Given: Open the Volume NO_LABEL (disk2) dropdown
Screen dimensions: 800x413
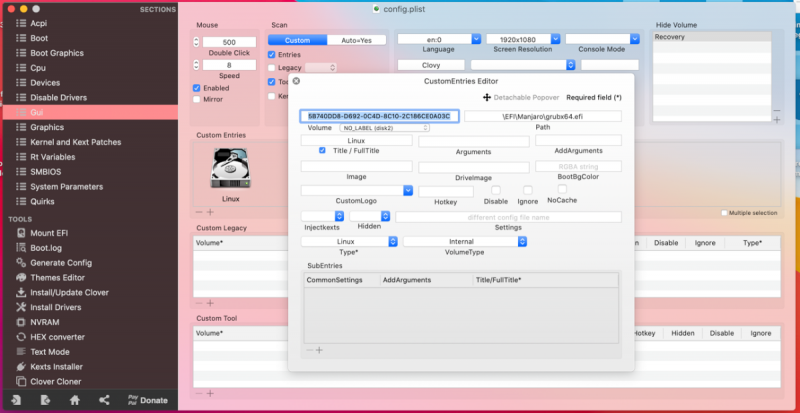Looking at the screenshot, I should (385, 128).
